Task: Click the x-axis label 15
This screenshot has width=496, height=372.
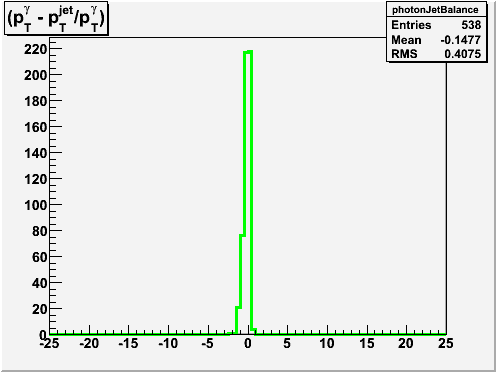Action: [x=367, y=343]
